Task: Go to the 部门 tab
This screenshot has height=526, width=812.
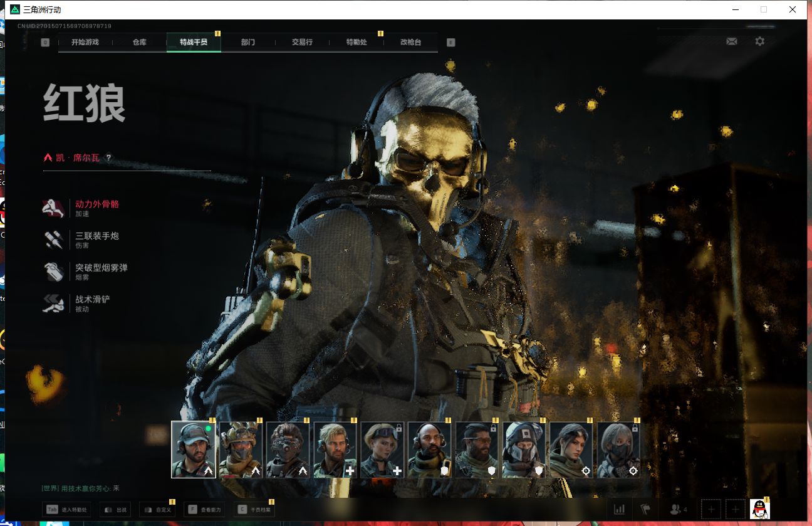Action: coord(248,43)
